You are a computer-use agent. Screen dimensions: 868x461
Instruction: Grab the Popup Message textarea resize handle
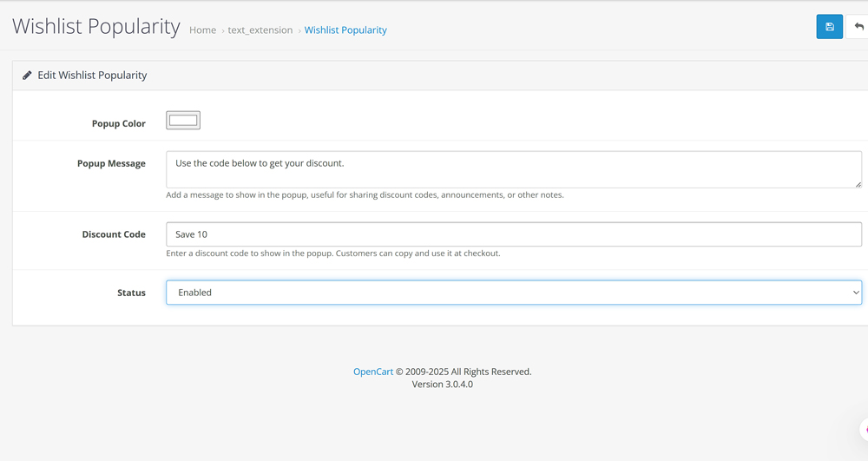pyautogui.click(x=858, y=183)
